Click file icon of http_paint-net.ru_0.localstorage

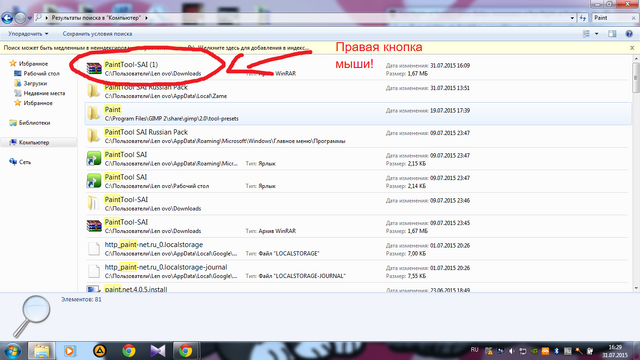93,248
